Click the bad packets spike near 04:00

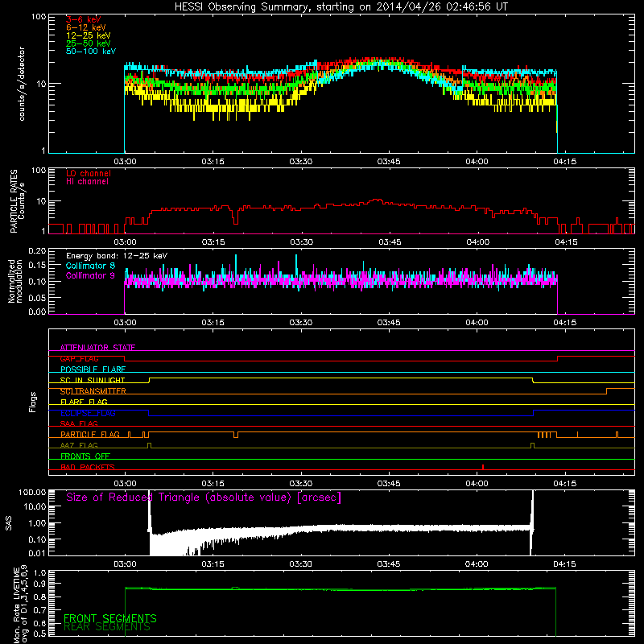(483, 467)
